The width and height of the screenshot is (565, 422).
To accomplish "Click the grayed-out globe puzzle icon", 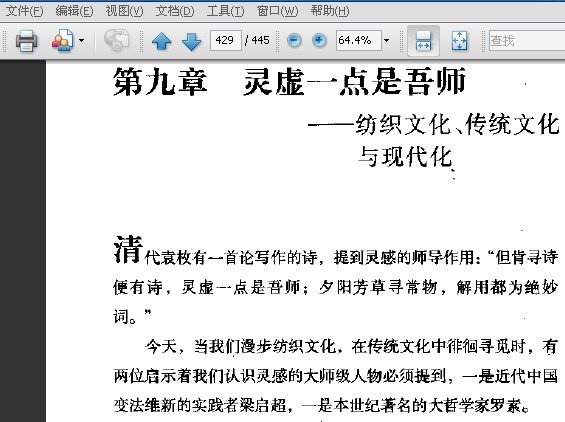I will coord(117,40).
